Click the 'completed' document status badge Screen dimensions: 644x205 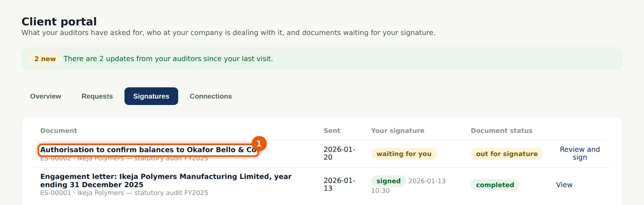pyautogui.click(x=495, y=185)
